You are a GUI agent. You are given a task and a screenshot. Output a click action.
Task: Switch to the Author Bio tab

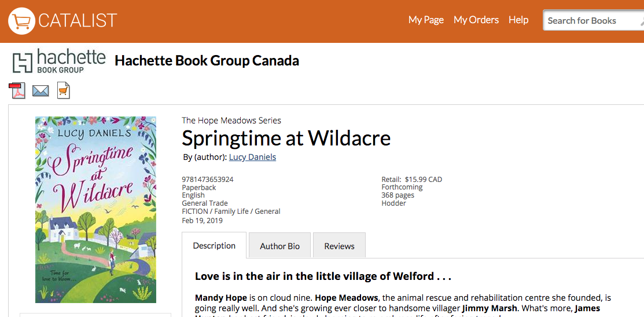coord(279,246)
